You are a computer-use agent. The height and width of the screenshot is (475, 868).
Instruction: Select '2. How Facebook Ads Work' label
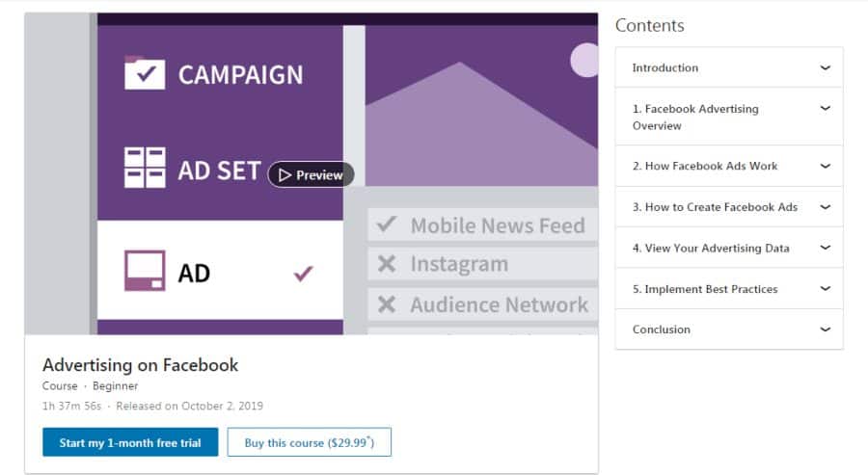705,166
